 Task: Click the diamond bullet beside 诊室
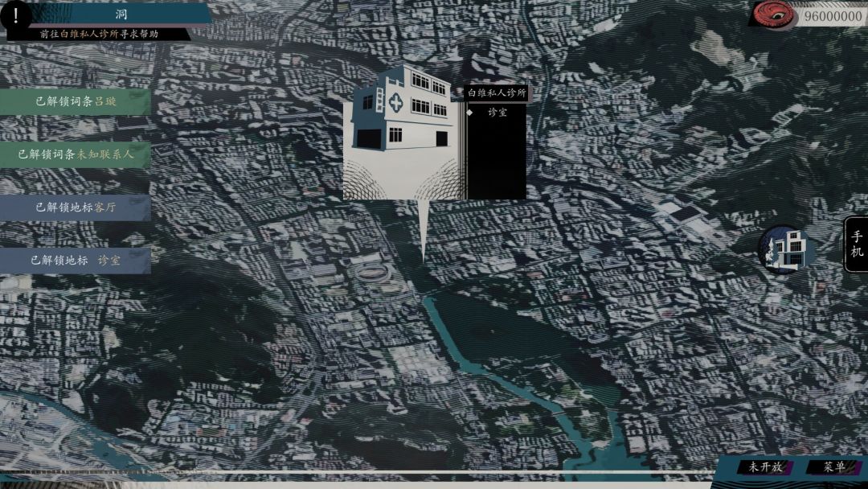tap(469, 113)
